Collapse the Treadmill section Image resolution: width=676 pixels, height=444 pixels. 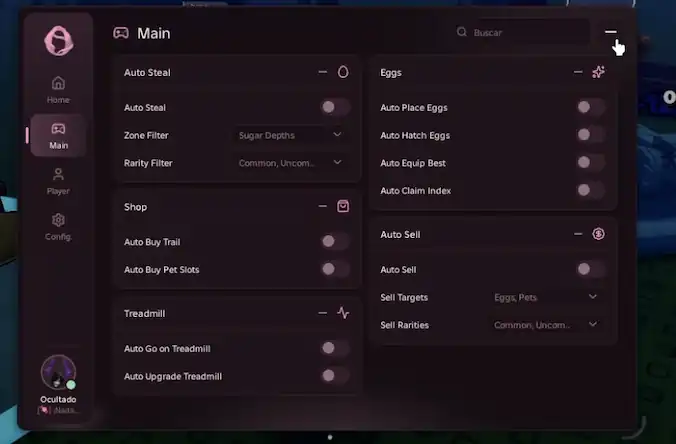tap(322, 313)
